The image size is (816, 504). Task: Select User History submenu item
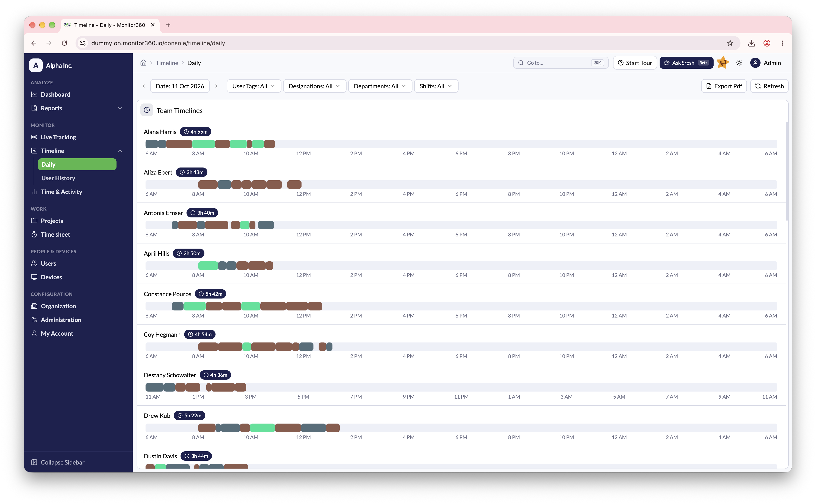click(x=58, y=178)
